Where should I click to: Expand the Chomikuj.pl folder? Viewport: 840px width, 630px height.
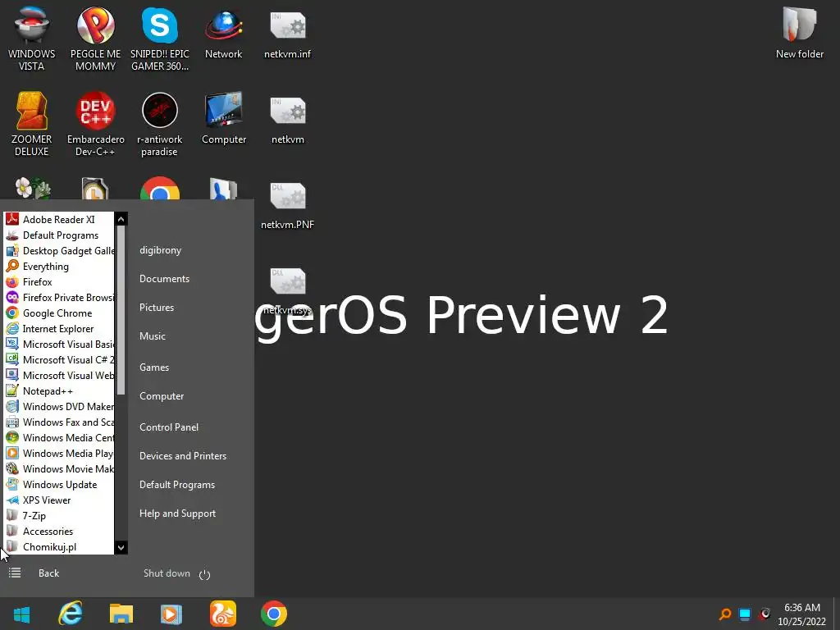click(x=59, y=546)
